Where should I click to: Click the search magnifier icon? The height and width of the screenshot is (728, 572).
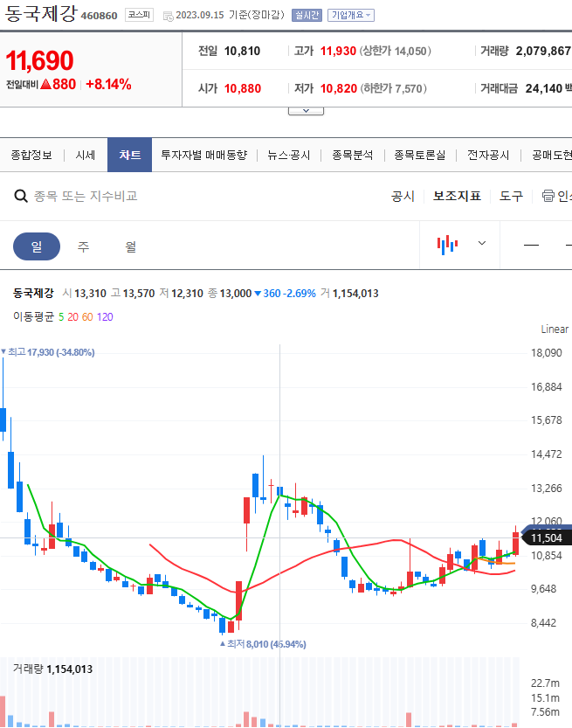[x=21, y=196]
